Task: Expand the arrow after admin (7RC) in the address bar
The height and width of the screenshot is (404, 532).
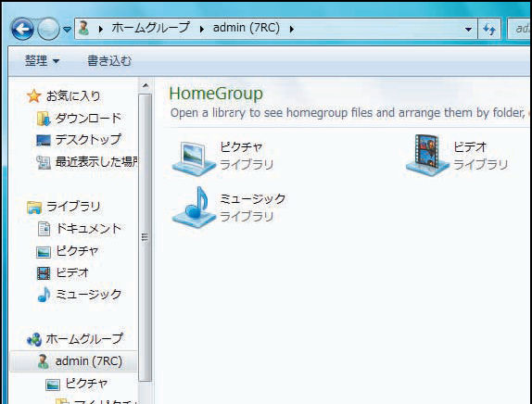Action: pos(291,29)
